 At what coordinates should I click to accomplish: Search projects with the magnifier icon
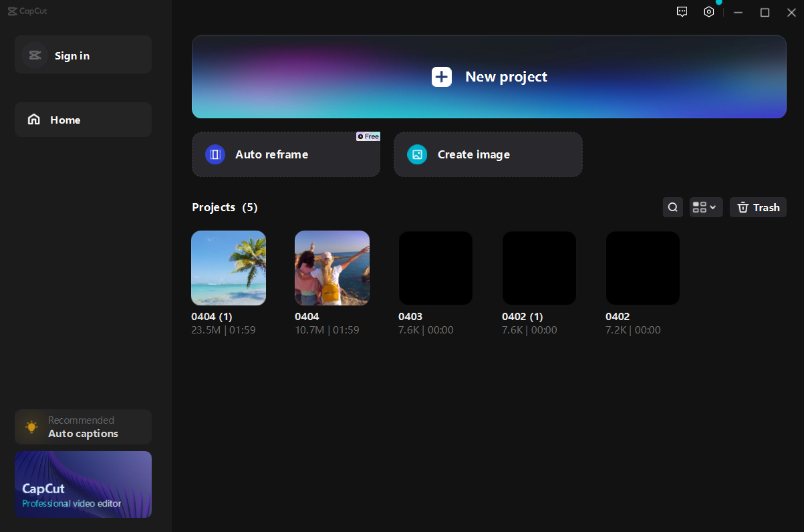[673, 207]
